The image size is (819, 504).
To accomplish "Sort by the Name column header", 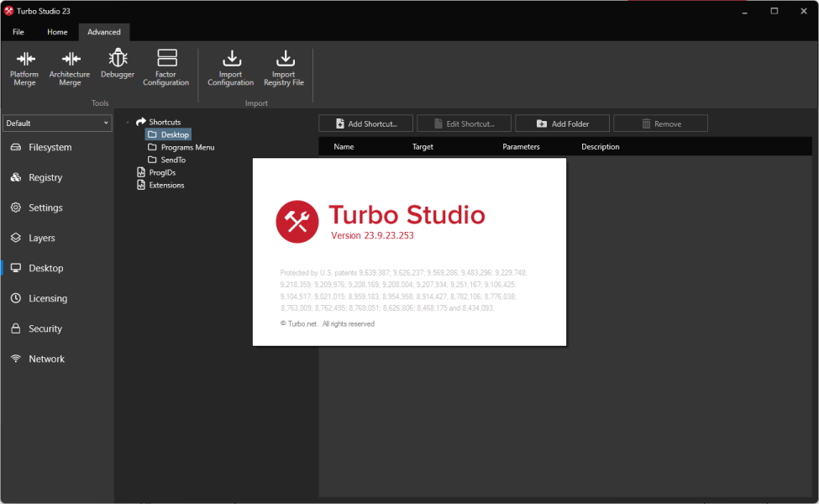I will (x=344, y=147).
